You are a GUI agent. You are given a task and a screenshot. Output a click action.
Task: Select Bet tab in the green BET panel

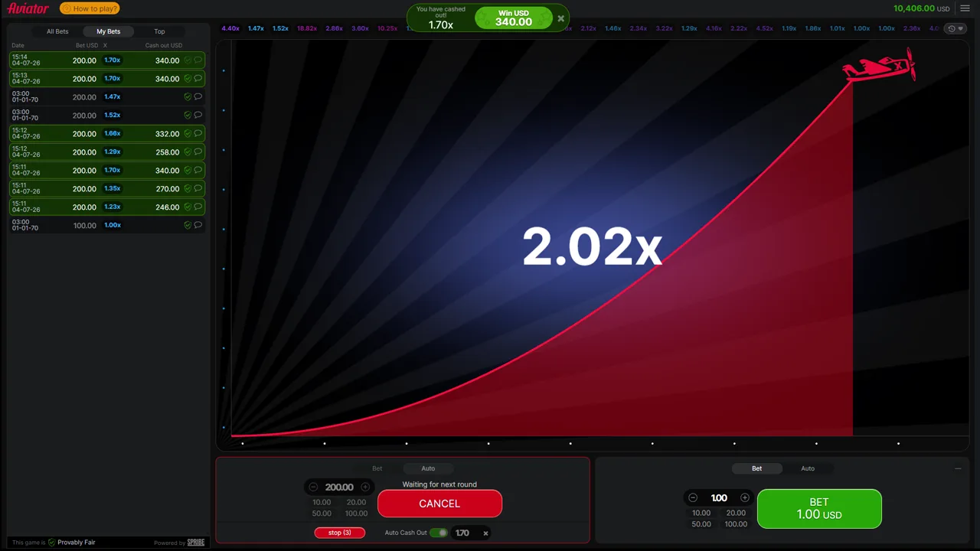[756, 468]
